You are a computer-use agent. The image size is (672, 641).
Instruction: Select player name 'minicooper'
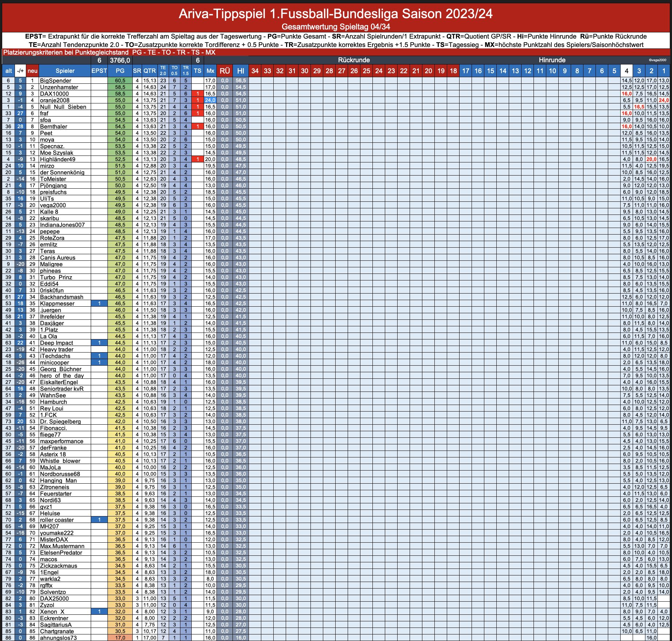[54, 362]
